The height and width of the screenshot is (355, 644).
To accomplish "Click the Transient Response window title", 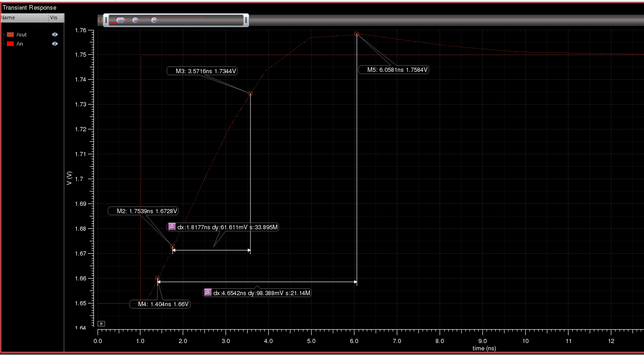I will click(29, 7).
